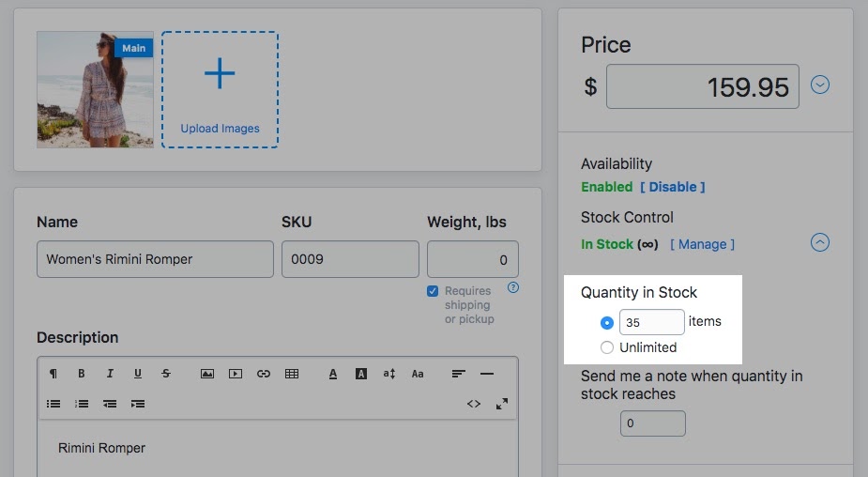Viewport: 868px width, 477px height.
Task: Insert video into the description
Action: click(x=236, y=374)
